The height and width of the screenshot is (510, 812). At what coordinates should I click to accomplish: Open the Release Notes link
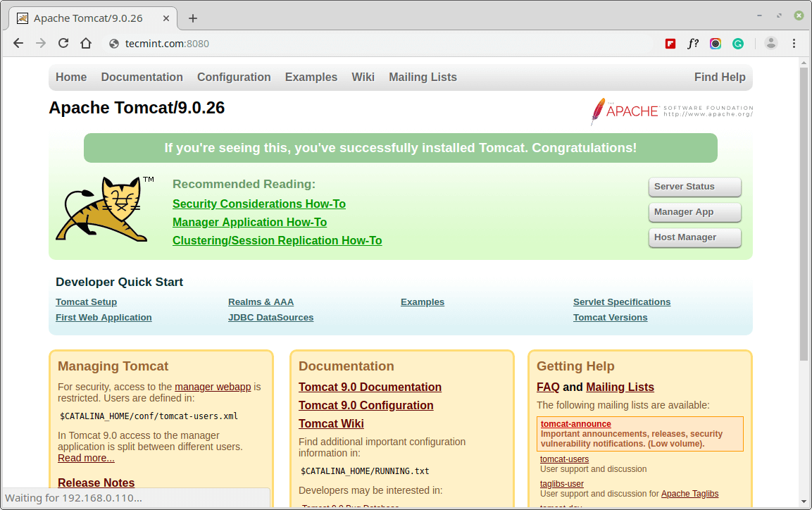(96, 483)
